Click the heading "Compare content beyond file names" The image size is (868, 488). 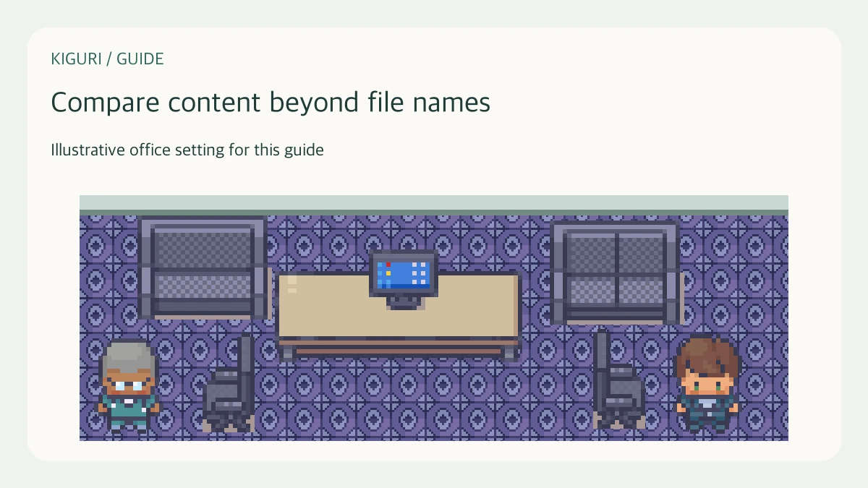pyautogui.click(x=271, y=103)
